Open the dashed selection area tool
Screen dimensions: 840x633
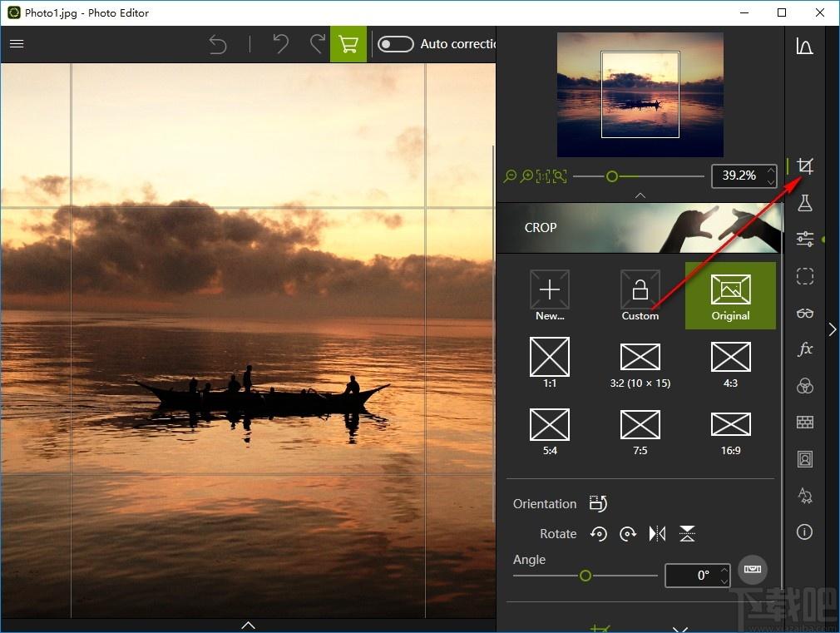point(804,276)
